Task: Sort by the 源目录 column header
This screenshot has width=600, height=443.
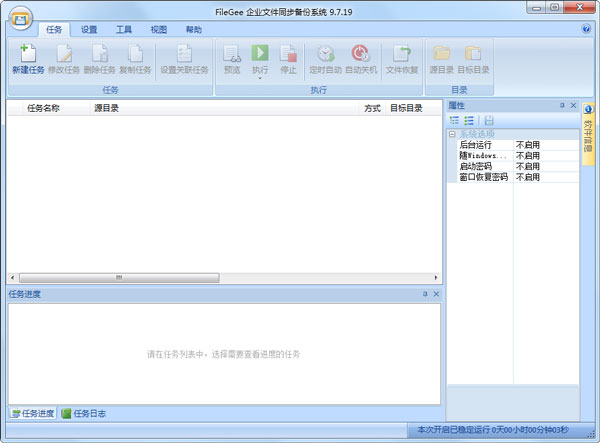Action: point(224,108)
